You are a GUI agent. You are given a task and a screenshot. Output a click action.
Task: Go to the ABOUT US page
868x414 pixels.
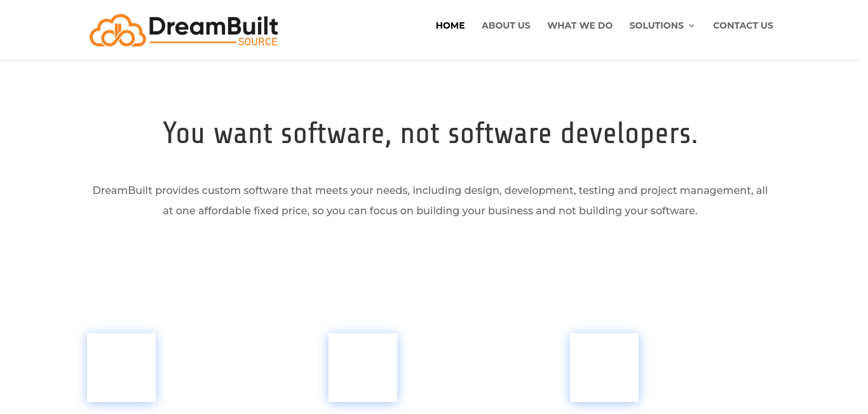(506, 25)
